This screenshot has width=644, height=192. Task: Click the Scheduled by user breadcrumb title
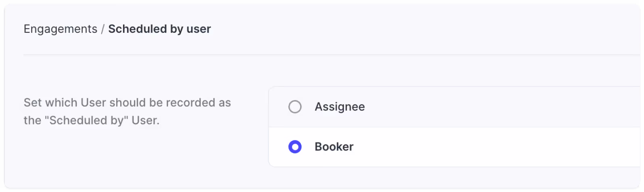159,29
